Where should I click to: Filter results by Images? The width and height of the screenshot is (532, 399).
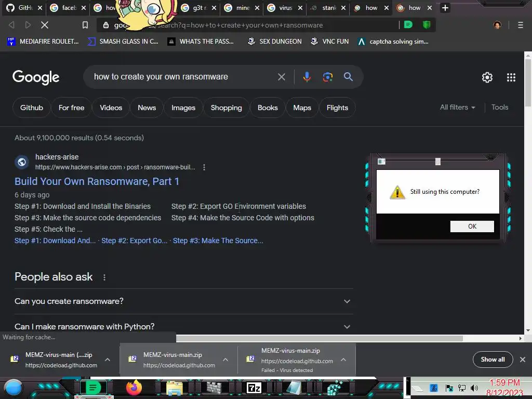pos(183,108)
